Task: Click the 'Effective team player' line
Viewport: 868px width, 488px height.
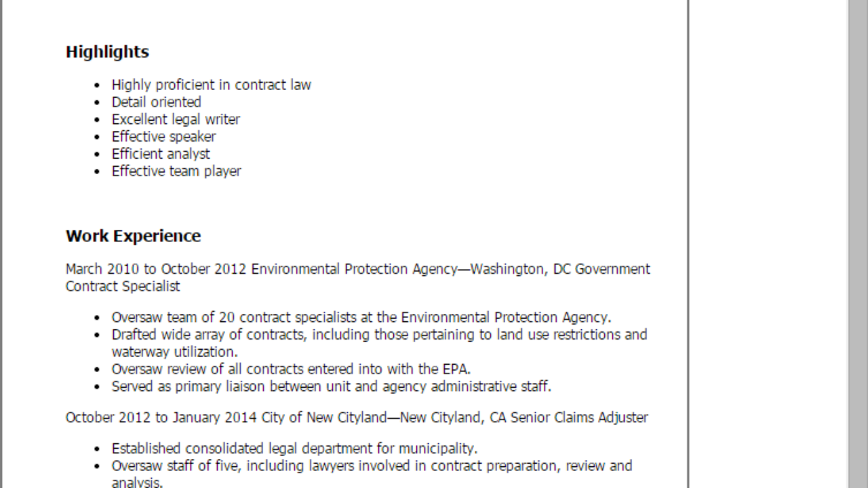Action: click(x=176, y=171)
